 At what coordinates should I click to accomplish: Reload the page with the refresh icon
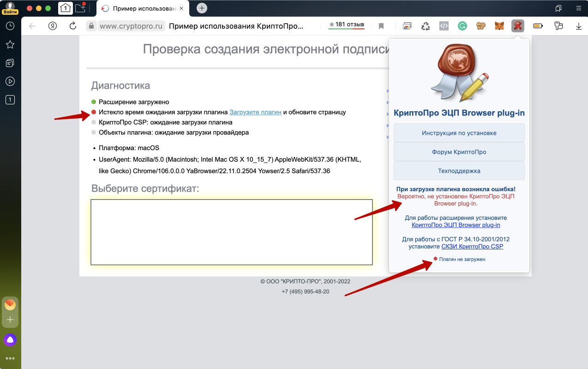pos(72,26)
